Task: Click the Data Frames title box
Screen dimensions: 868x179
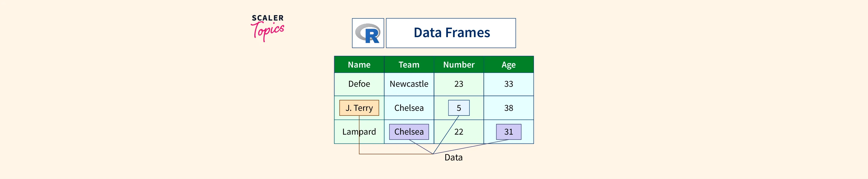Action: (450, 33)
